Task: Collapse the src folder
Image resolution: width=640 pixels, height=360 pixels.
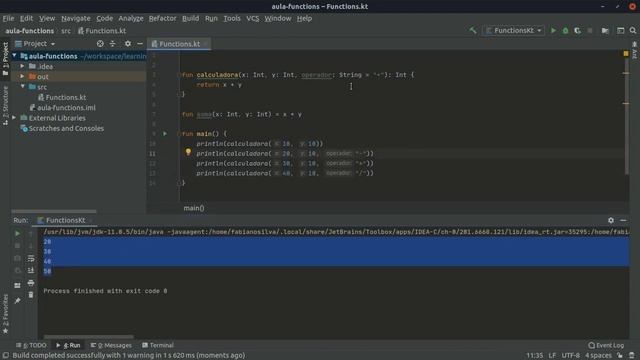Action: tap(22, 87)
